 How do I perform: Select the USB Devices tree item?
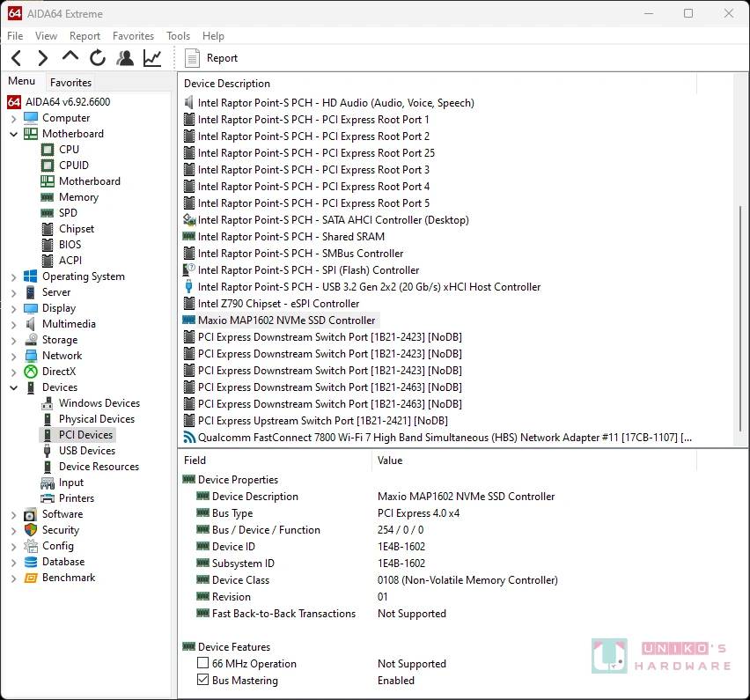click(86, 451)
